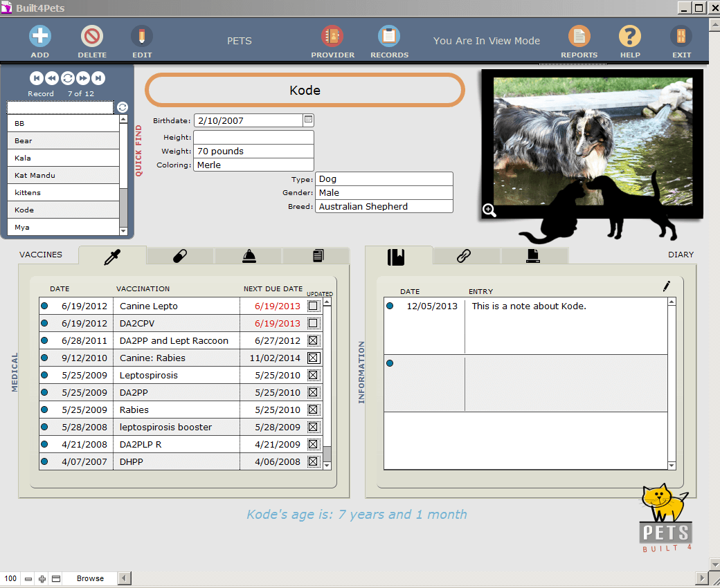Image resolution: width=720 pixels, height=588 pixels.
Task: Open the Type field showing Dog
Action: [x=384, y=179]
